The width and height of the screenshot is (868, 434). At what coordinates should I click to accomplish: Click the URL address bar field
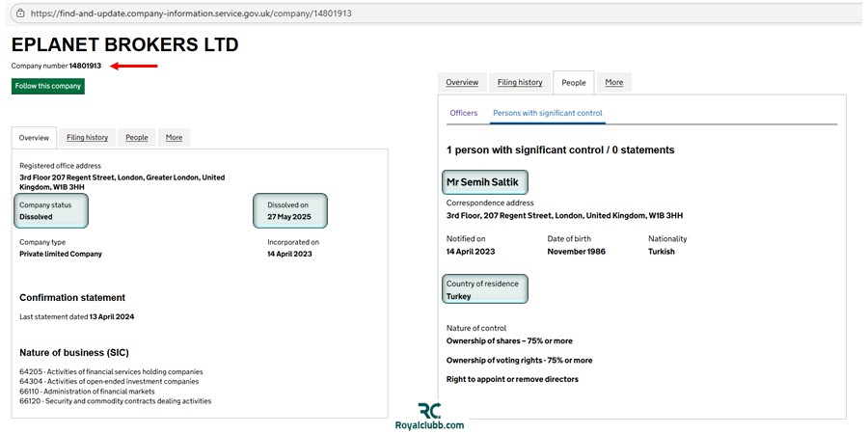pyautogui.click(x=386, y=14)
